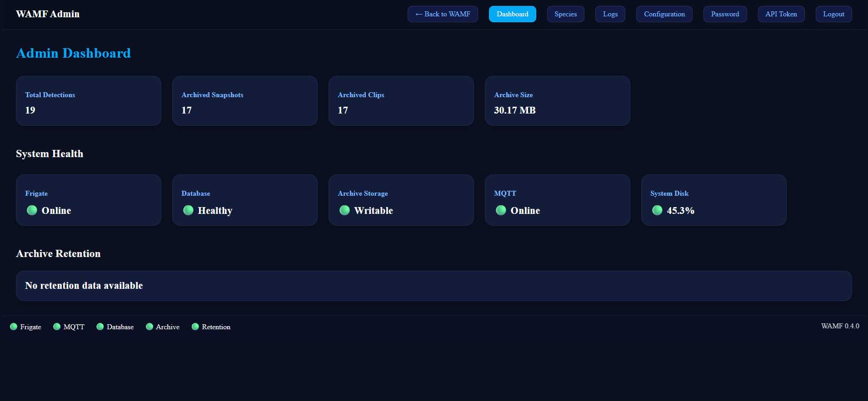Click the footer Retention status indicator dot
This screenshot has width=868, height=401.
click(195, 327)
